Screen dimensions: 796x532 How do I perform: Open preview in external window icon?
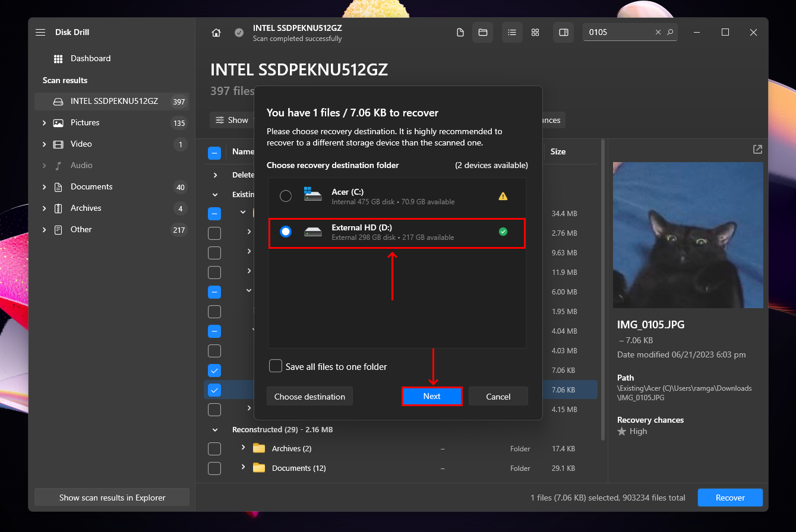pyautogui.click(x=757, y=150)
